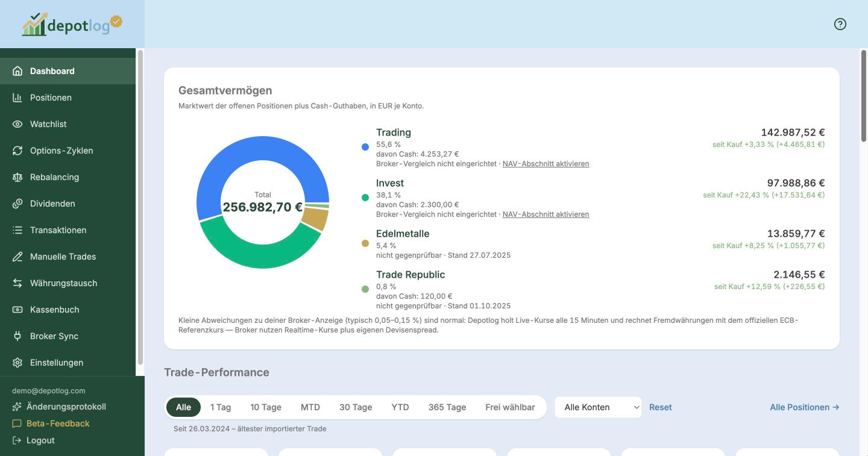Select the 1 Tag time range
This screenshot has width=868, height=456.
tap(221, 407)
